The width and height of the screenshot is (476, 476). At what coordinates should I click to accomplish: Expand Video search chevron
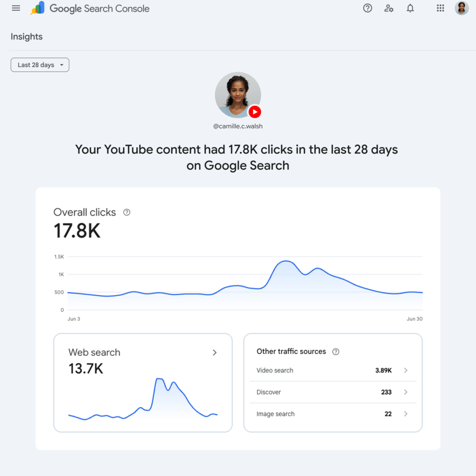[405, 370]
